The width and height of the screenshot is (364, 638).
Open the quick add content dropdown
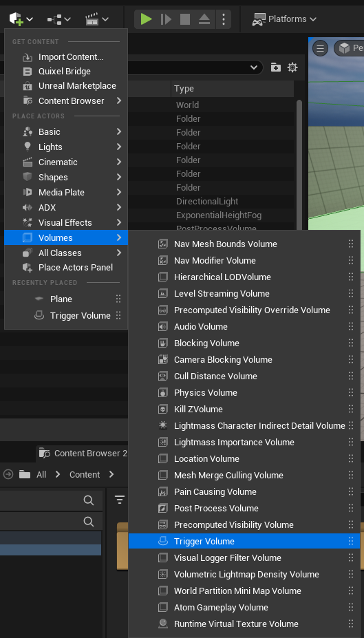[x=21, y=19]
